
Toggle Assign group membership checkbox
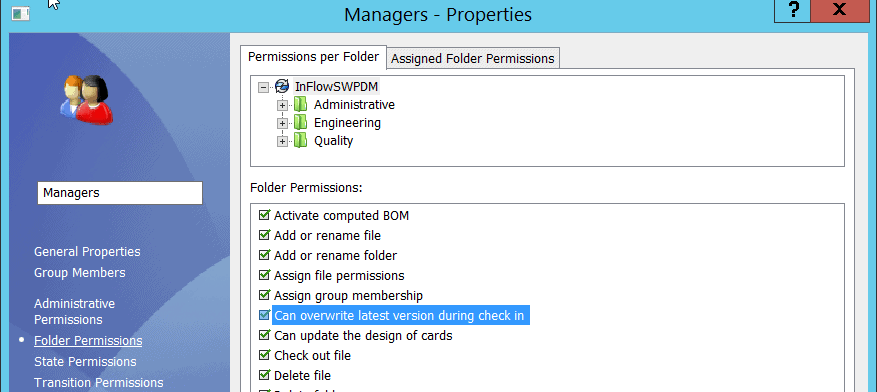point(265,295)
